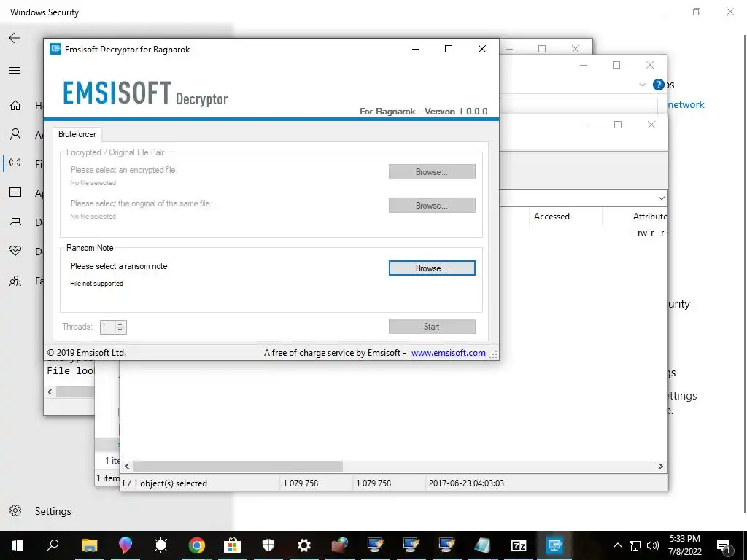The height and width of the screenshot is (560, 747).
Task: Expand the chevron beside the help icon
Action: (642, 85)
